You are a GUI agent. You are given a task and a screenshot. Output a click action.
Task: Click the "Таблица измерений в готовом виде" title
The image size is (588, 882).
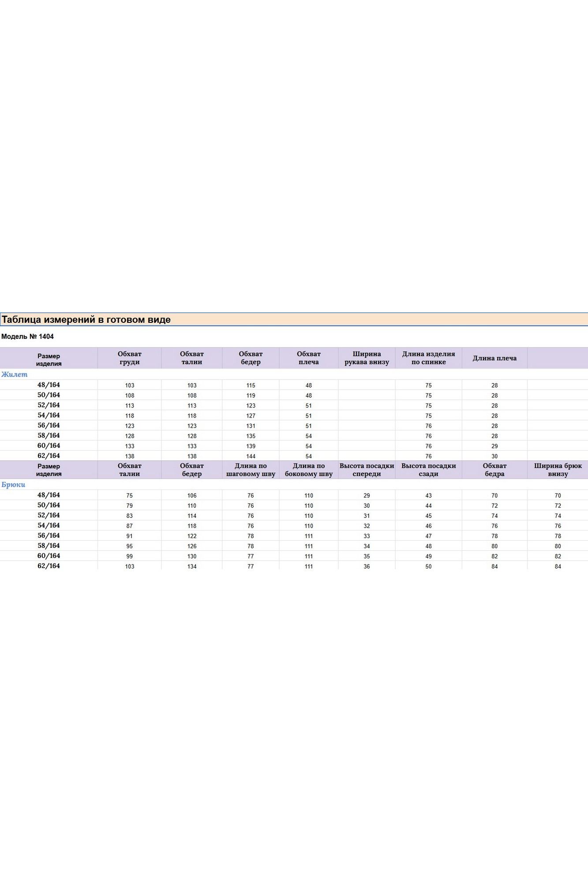86,320
